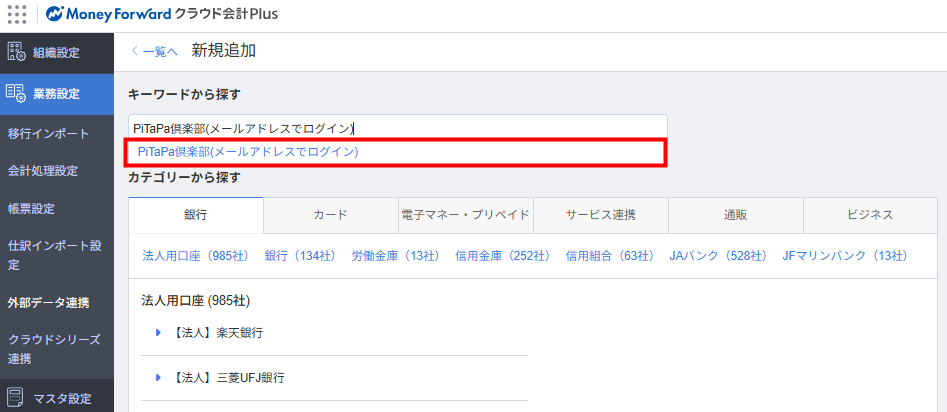Open クラウドシリーズ連携 menu item

54,349
